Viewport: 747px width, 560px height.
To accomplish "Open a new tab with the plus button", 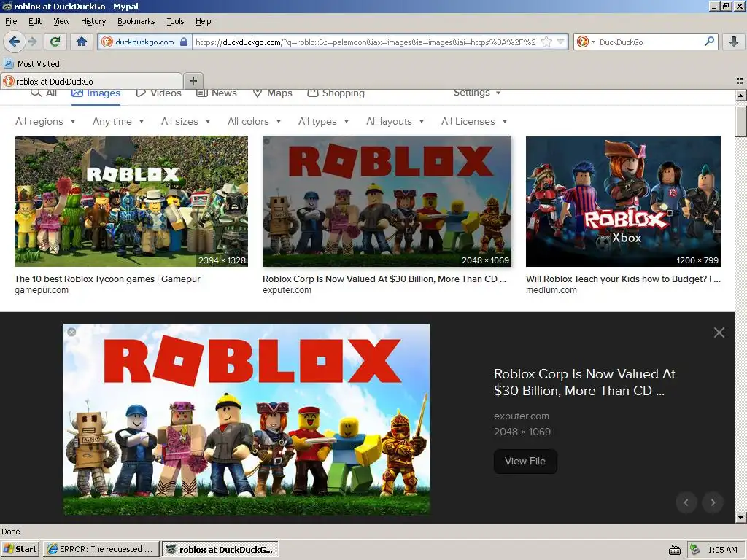I will [x=193, y=81].
